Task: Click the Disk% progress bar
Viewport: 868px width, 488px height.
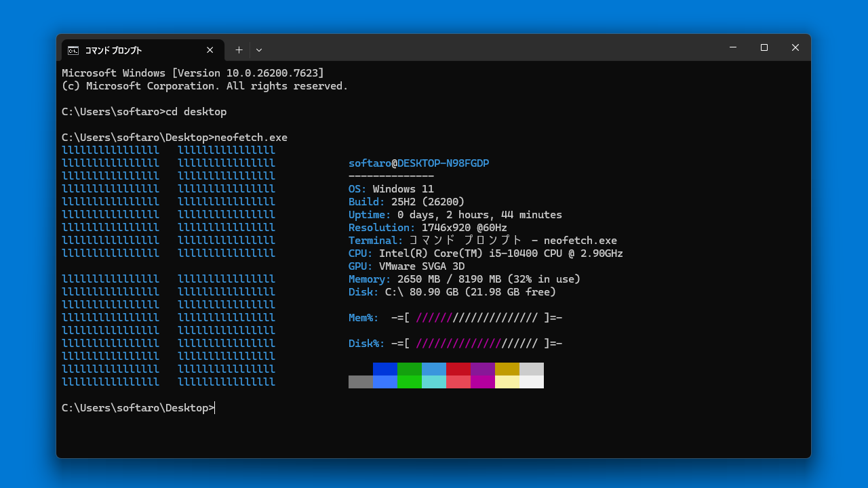Action: [476, 344]
